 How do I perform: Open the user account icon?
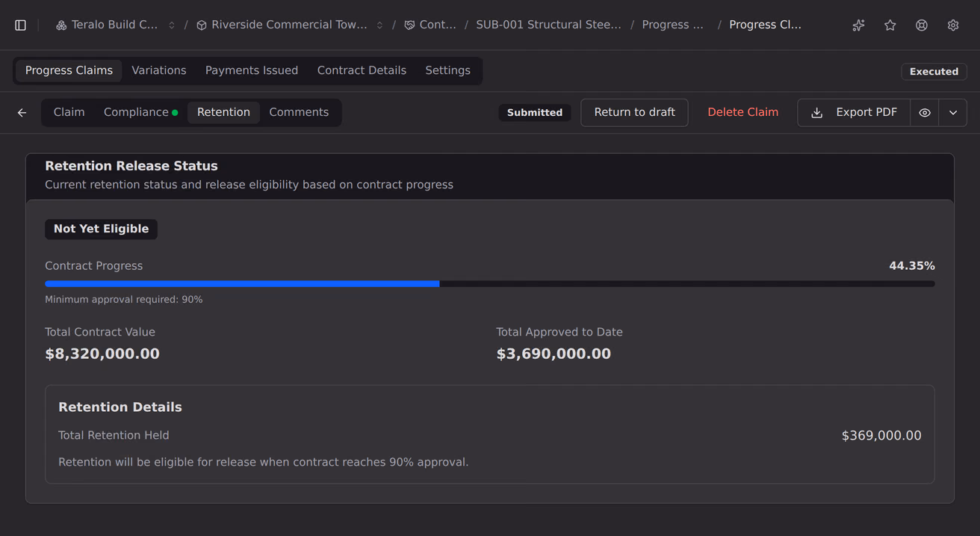(922, 25)
